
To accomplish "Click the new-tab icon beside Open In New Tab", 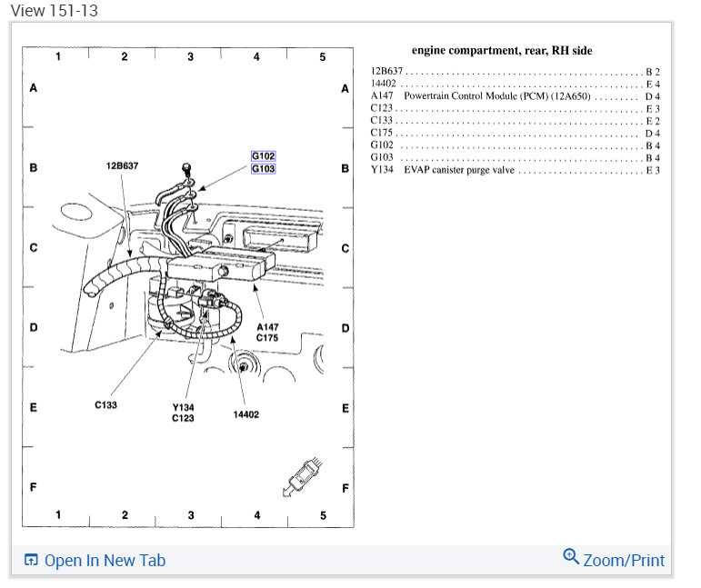I will 31,560.
